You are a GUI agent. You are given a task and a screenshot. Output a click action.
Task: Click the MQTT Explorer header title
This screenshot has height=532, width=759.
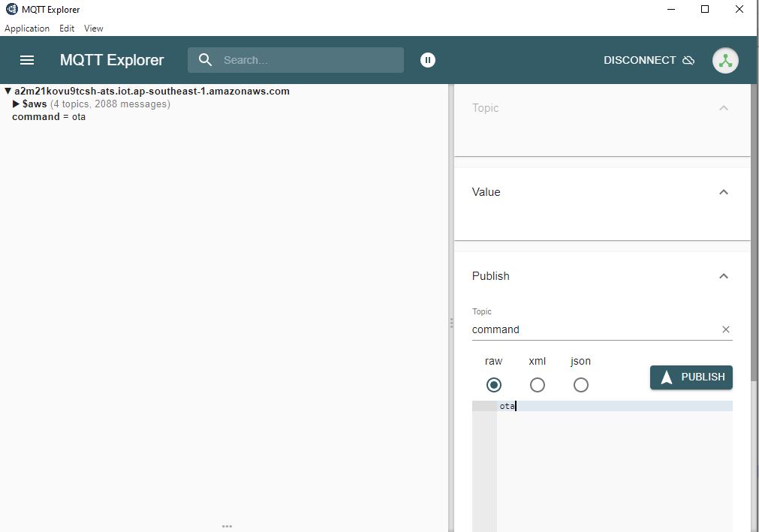(112, 60)
